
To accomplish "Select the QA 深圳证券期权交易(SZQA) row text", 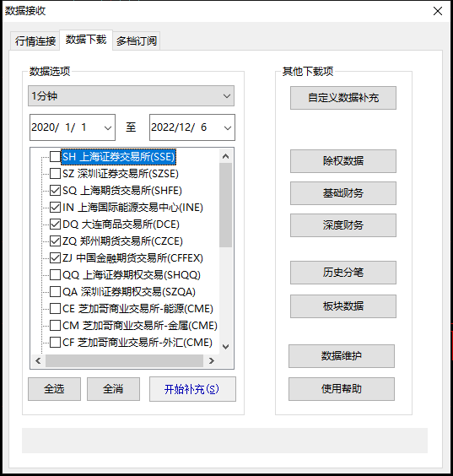I will (129, 292).
